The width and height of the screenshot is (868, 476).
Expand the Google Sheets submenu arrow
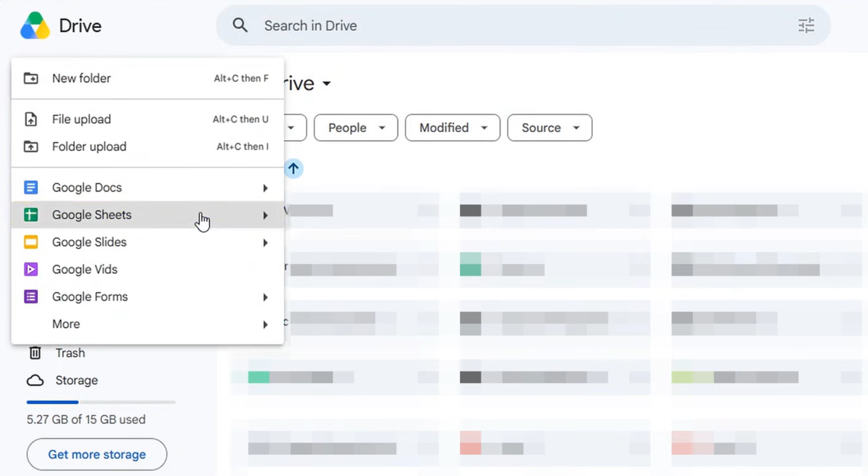[x=265, y=215]
